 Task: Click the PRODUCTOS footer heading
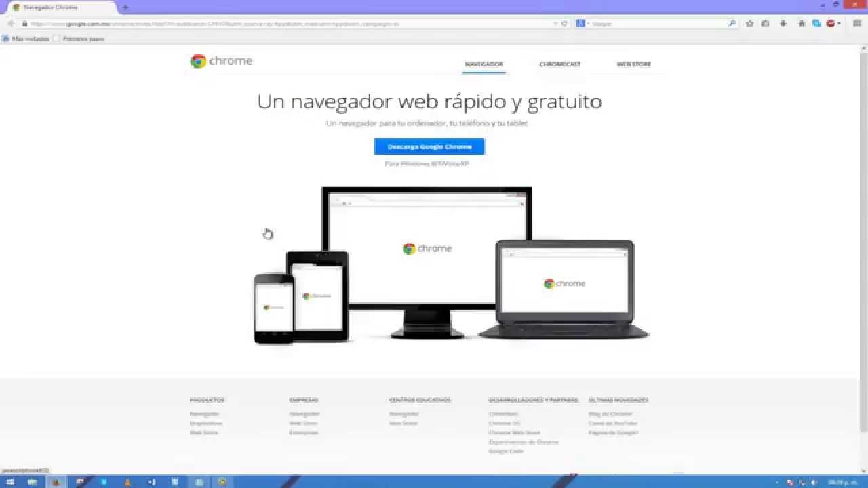tap(207, 400)
